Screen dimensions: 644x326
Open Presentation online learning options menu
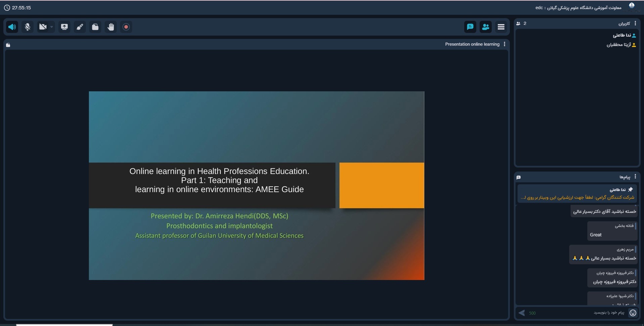tap(504, 44)
